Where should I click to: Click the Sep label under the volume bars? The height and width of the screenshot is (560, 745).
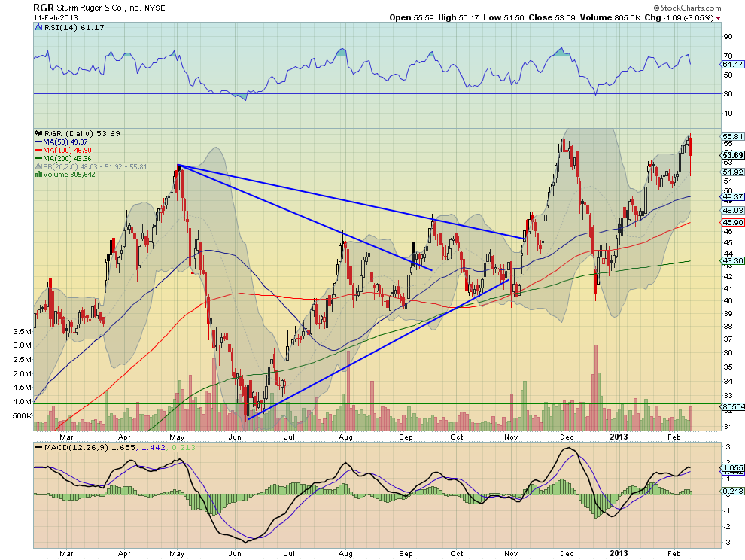click(x=406, y=437)
